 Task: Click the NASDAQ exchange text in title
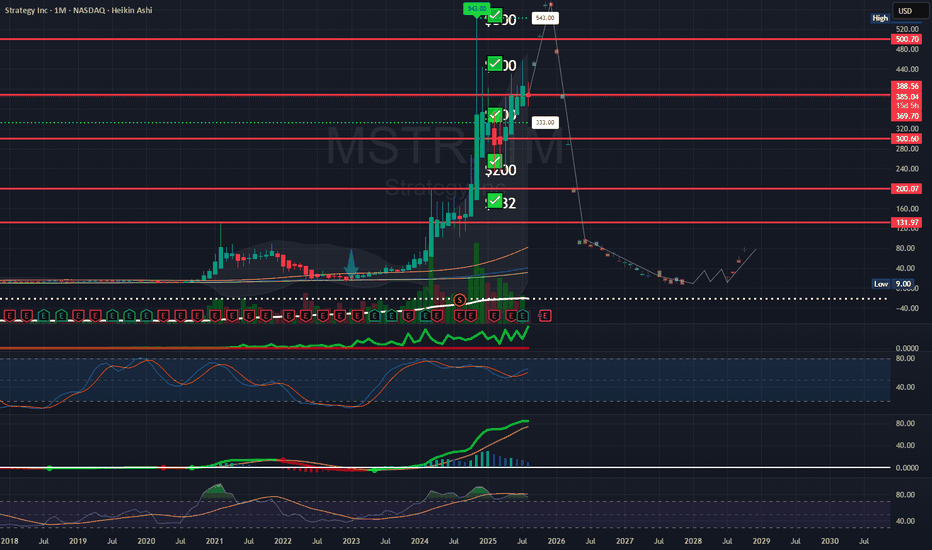(x=89, y=10)
